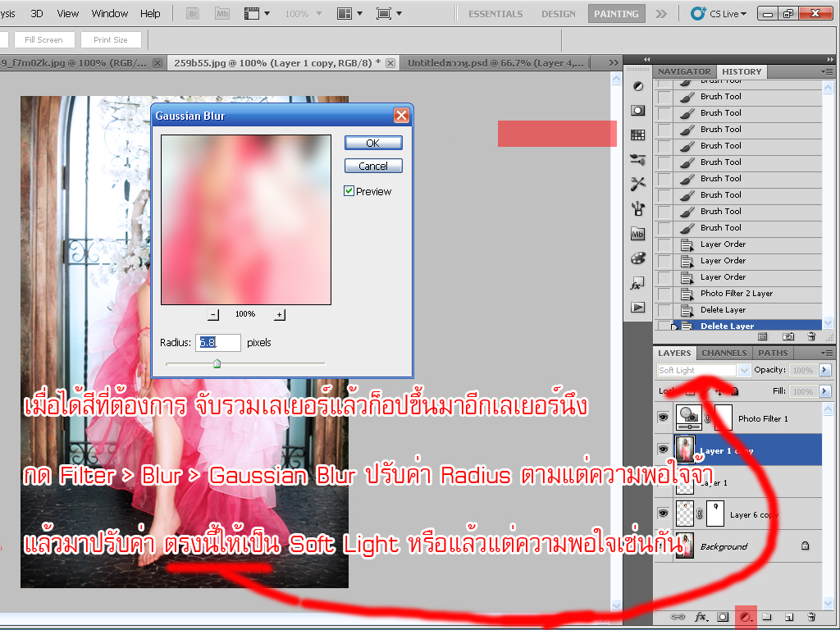Create new fill or adjustment layer
The image size is (840, 630).
coord(745,617)
